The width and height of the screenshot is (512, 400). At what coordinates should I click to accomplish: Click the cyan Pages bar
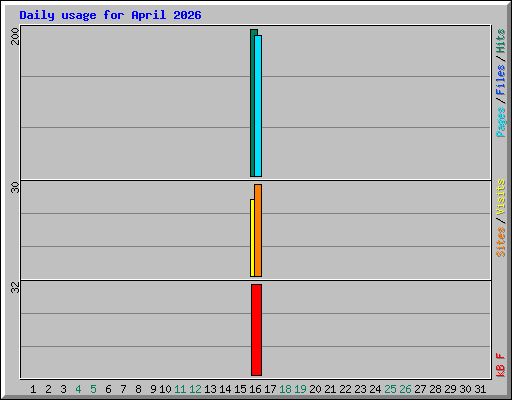click(258, 106)
